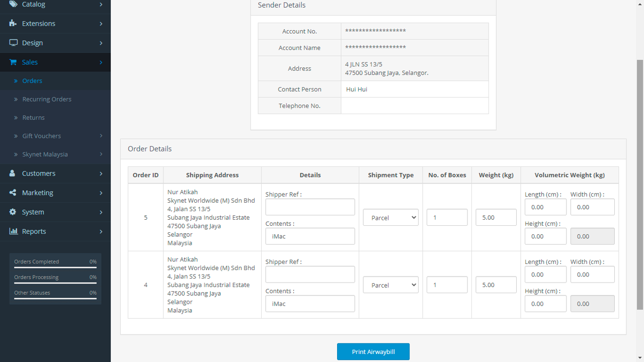Click the Customers person icon
The image size is (644, 362).
tap(13, 173)
